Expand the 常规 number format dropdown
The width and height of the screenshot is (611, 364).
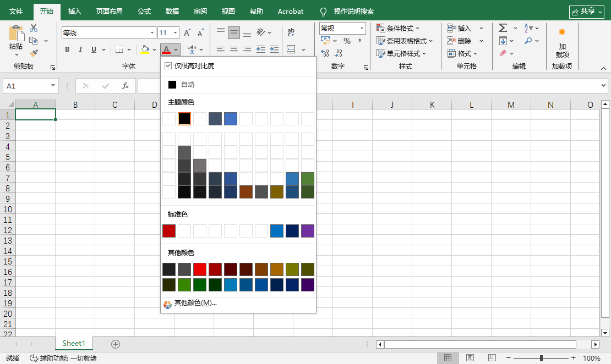pyautogui.click(x=362, y=28)
